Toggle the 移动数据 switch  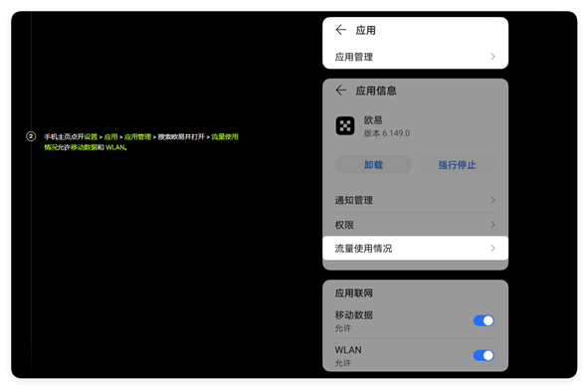point(484,320)
